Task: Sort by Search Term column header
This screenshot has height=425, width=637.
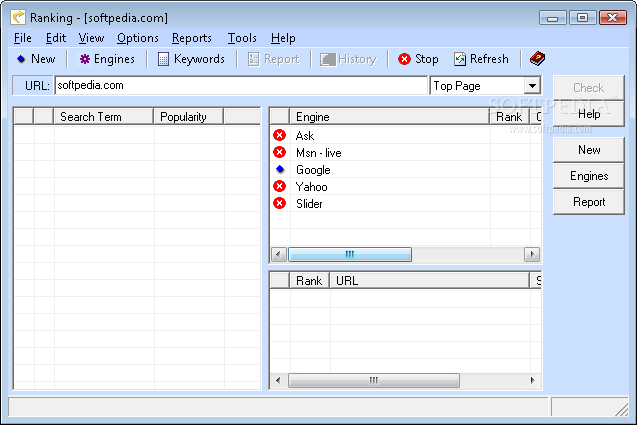Action: (104, 117)
